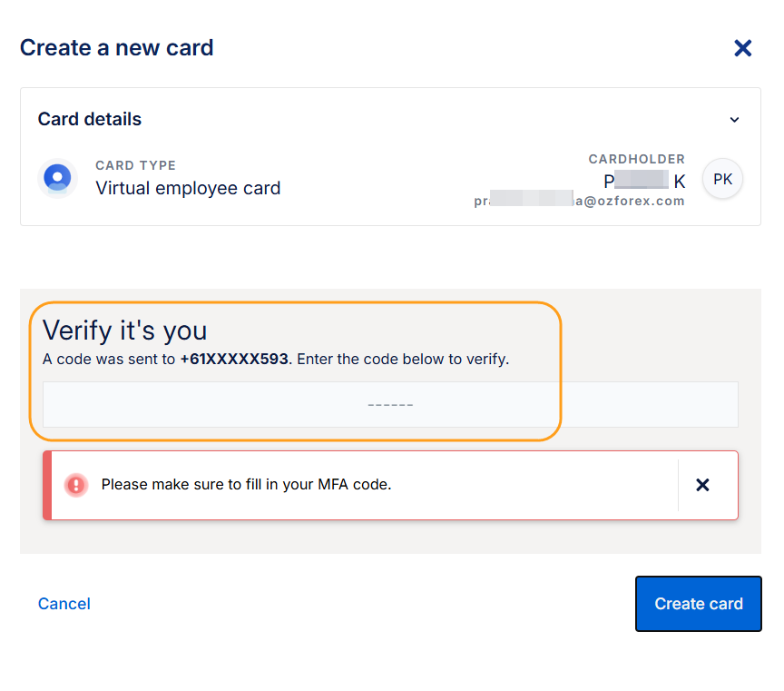784x691 pixels.
Task: Click the MFA verification code input field
Action: 390,404
